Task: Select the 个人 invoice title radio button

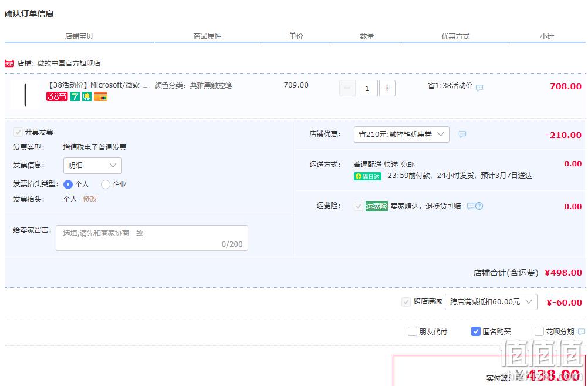Action: click(x=68, y=184)
